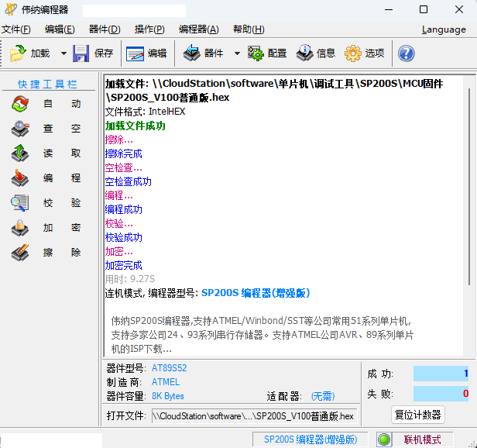Open the Help 帮助(H) menu
Viewport: 477px width, 448px height.
(x=249, y=29)
